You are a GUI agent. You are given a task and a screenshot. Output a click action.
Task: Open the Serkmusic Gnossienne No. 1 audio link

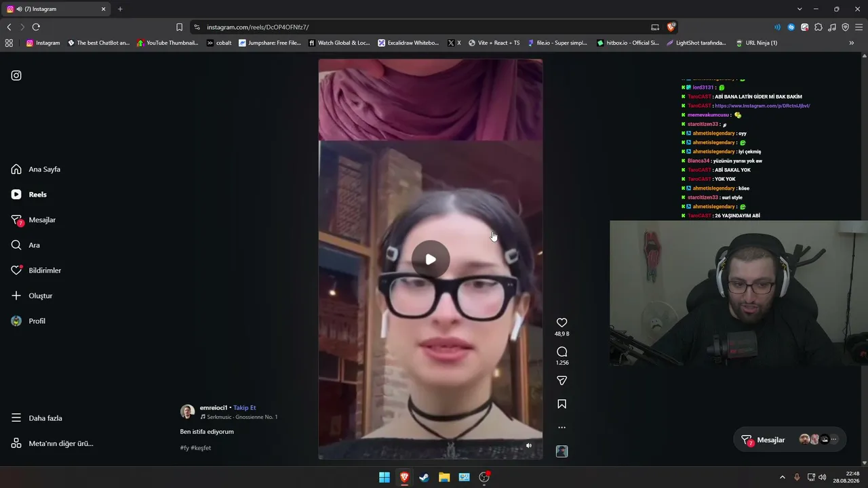pyautogui.click(x=239, y=417)
